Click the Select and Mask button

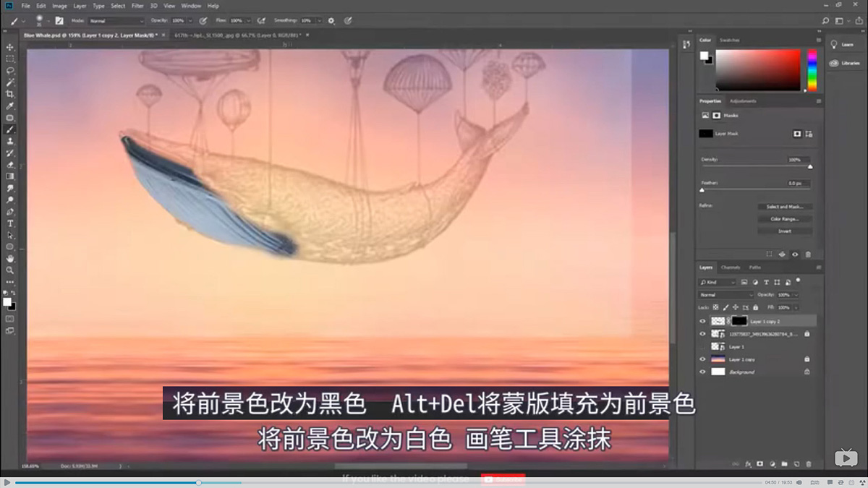(786, 208)
